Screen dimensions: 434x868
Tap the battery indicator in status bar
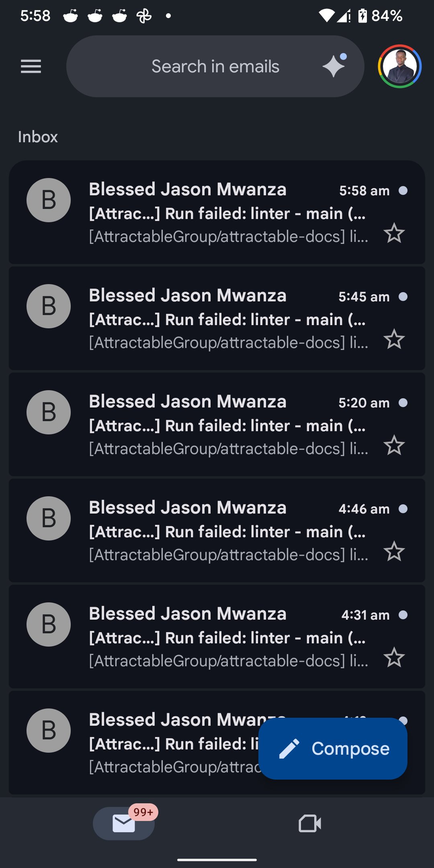362,16
